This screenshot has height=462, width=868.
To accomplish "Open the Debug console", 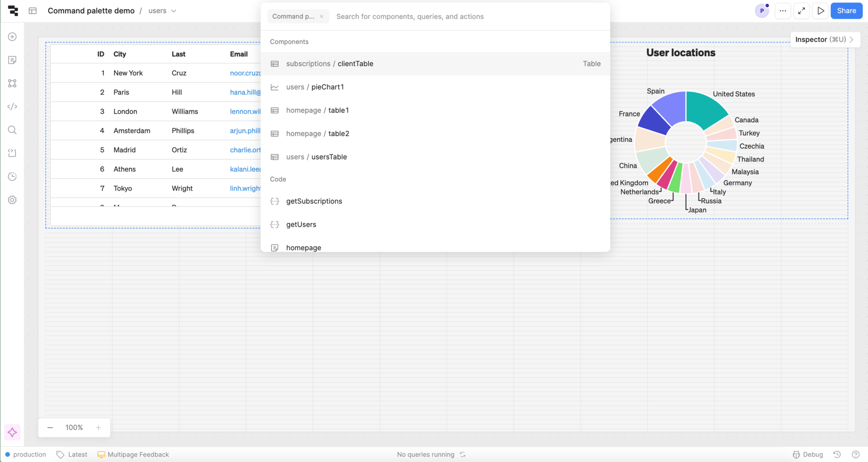I will [x=808, y=454].
